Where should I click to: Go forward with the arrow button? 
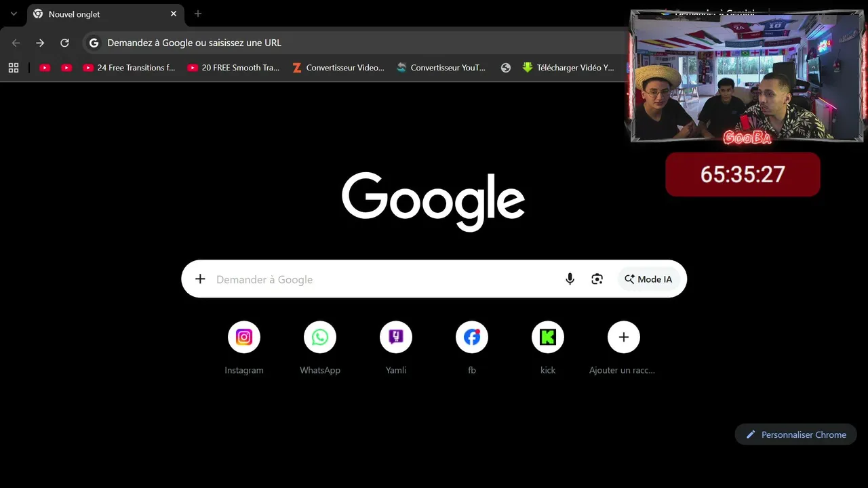pos(40,43)
